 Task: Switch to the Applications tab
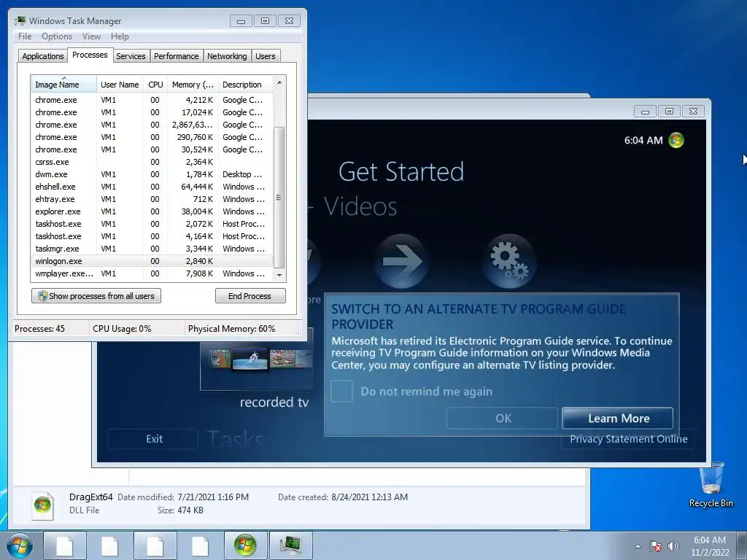coord(43,56)
